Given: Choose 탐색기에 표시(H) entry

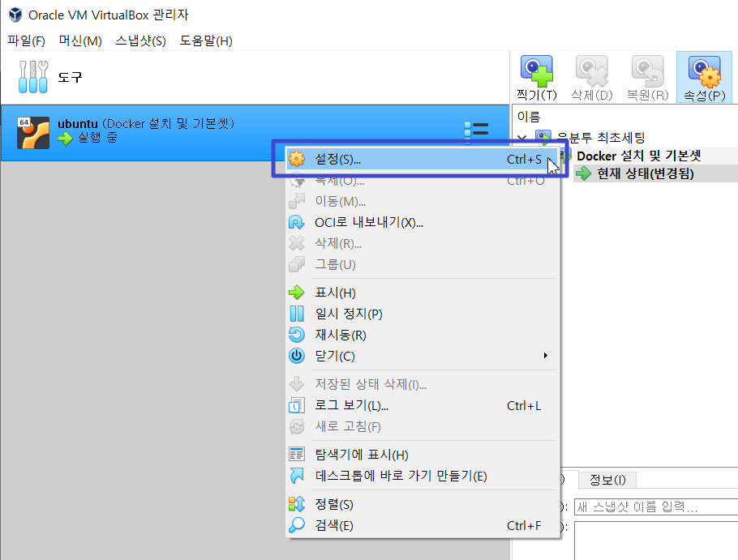Looking at the screenshot, I should coord(423,455).
